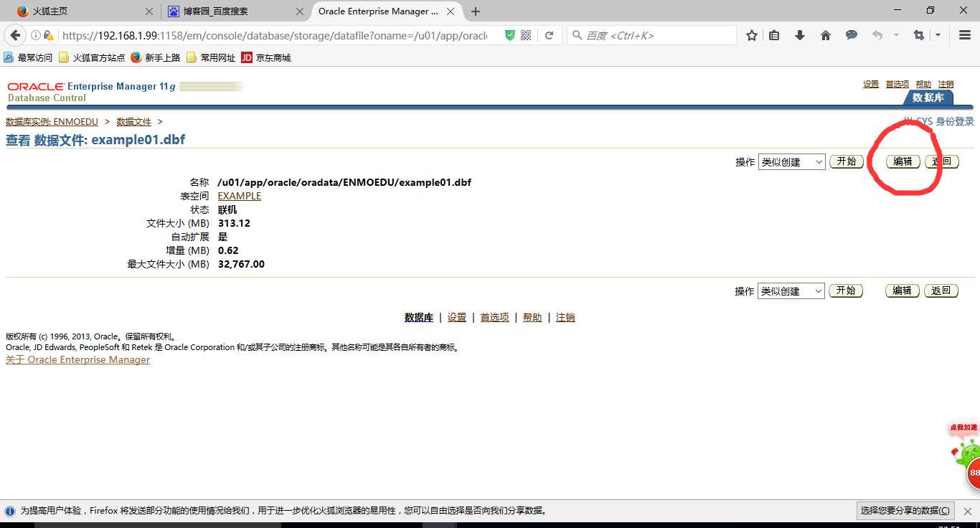Close the Oracle Enterprise Manager tab

coord(452,11)
